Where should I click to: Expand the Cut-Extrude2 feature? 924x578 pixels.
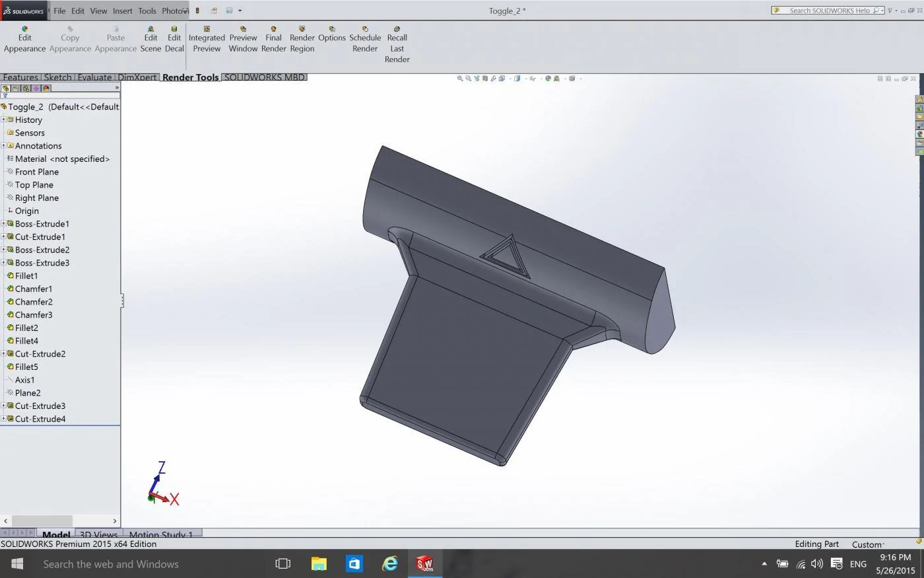point(3,353)
